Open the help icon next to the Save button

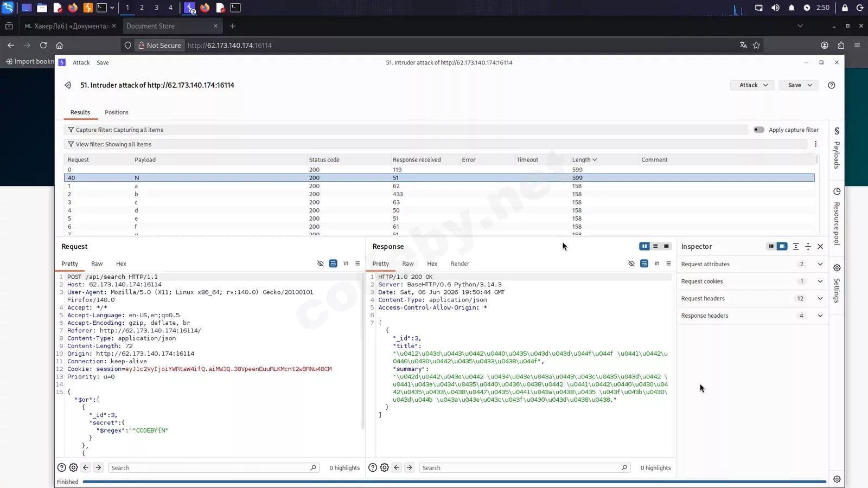click(x=832, y=85)
